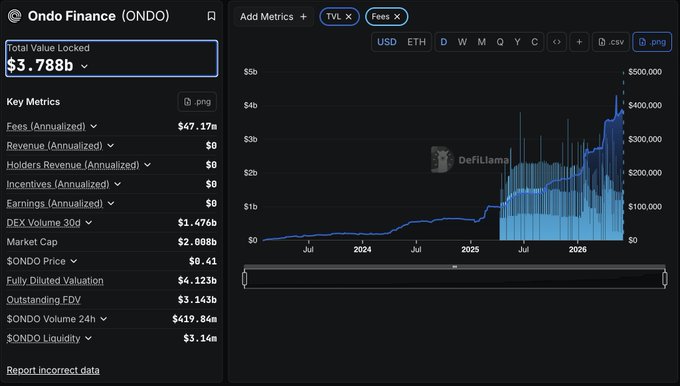Click the $4.123b valuation value
This screenshot has width=680, height=386.
coord(197,281)
